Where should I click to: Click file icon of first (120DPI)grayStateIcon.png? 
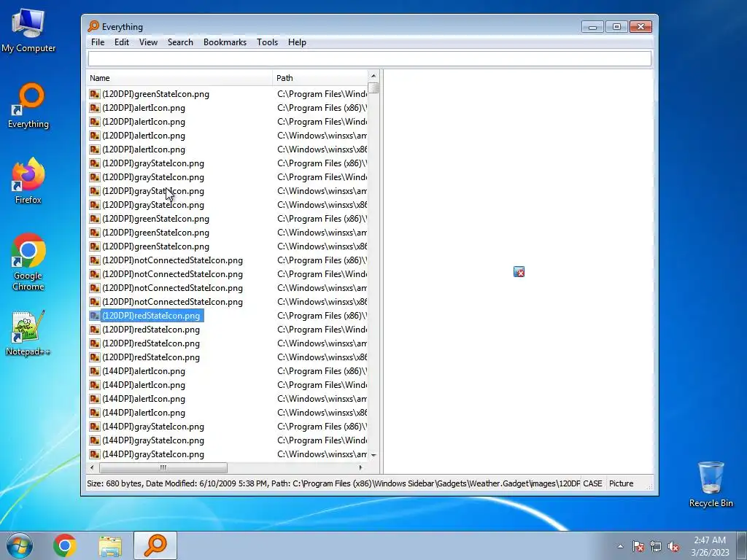[x=95, y=163]
